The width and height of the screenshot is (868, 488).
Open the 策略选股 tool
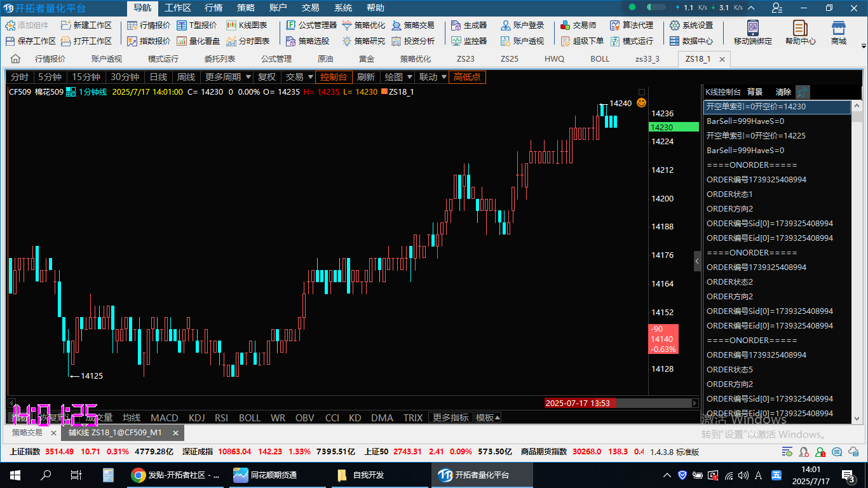(x=308, y=41)
